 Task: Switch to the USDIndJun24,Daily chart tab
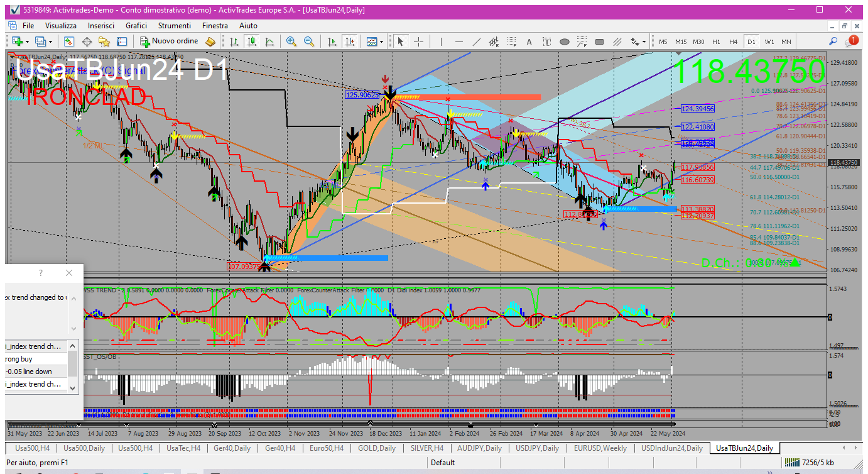click(x=671, y=448)
